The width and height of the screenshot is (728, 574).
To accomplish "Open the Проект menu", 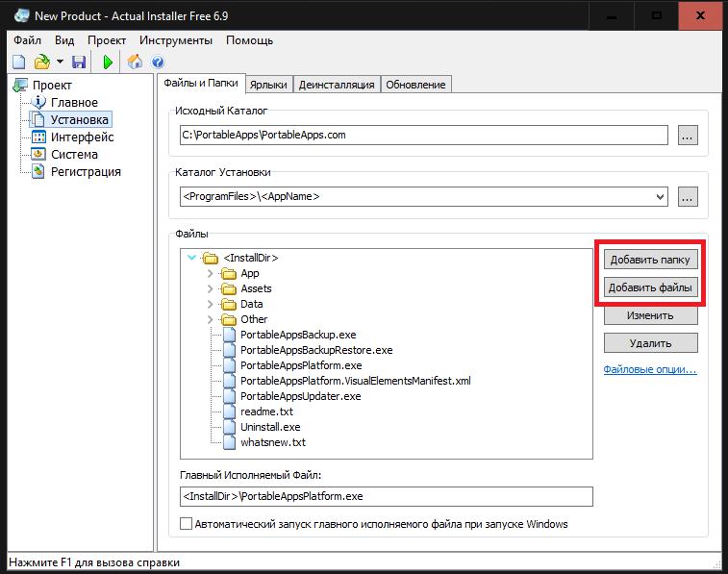I will [x=107, y=40].
